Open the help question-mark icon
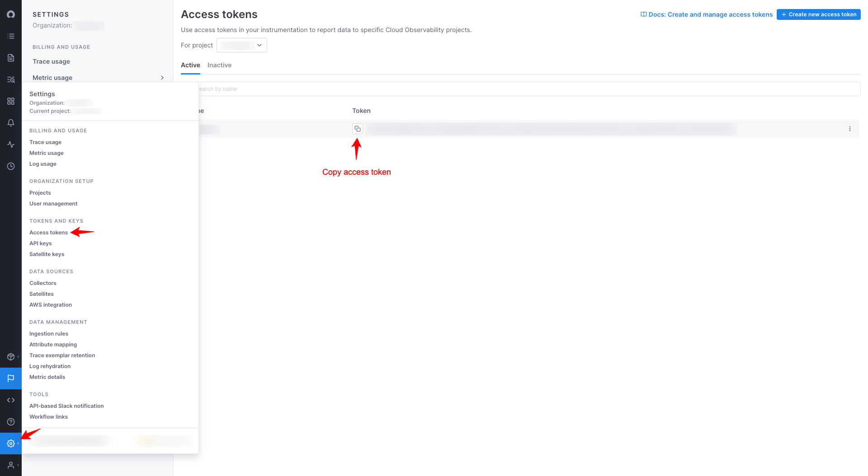 pos(11,421)
